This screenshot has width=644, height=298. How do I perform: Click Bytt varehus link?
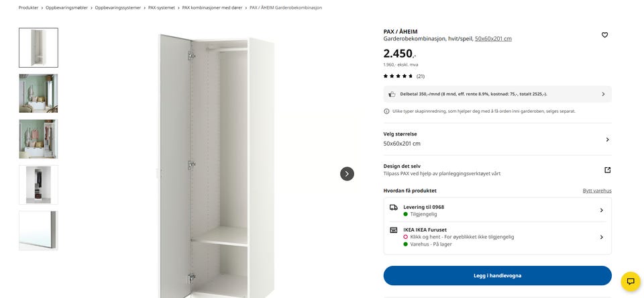coord(597,191)
